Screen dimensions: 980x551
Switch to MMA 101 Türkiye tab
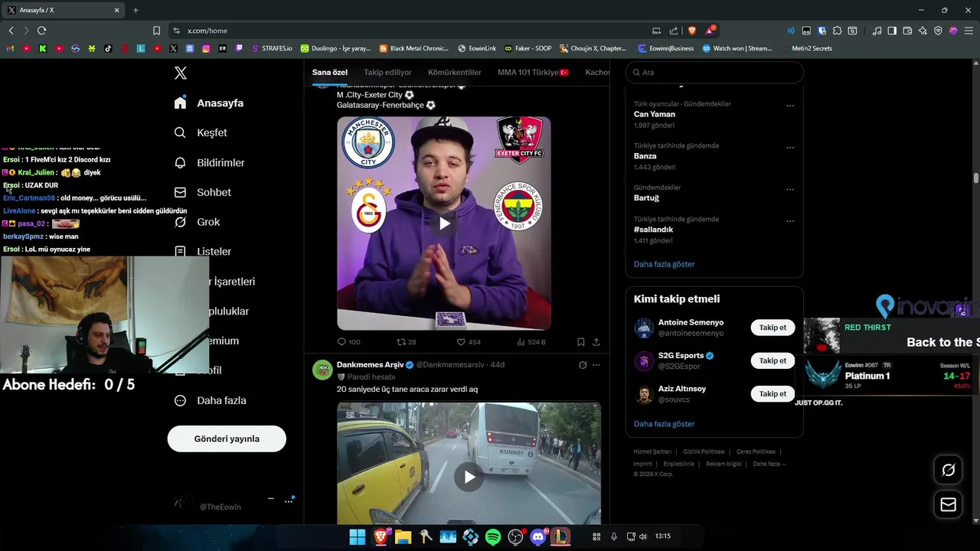(x=533, y=72)
